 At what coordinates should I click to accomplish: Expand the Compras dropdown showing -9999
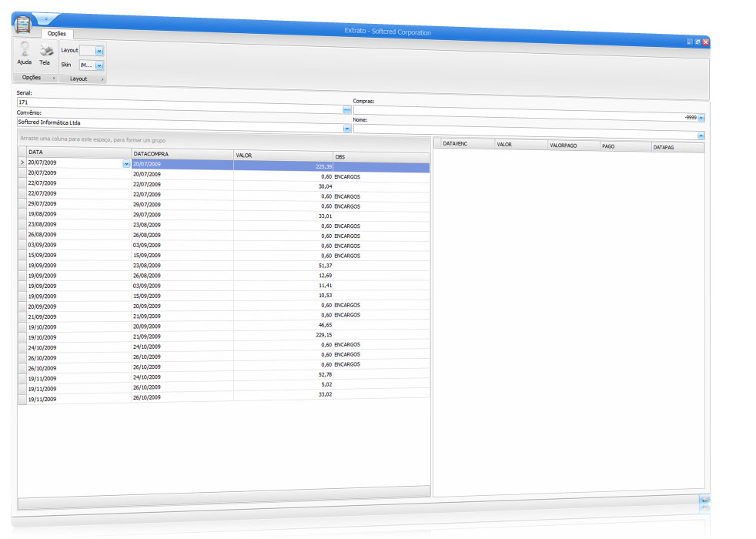point(701,118)
